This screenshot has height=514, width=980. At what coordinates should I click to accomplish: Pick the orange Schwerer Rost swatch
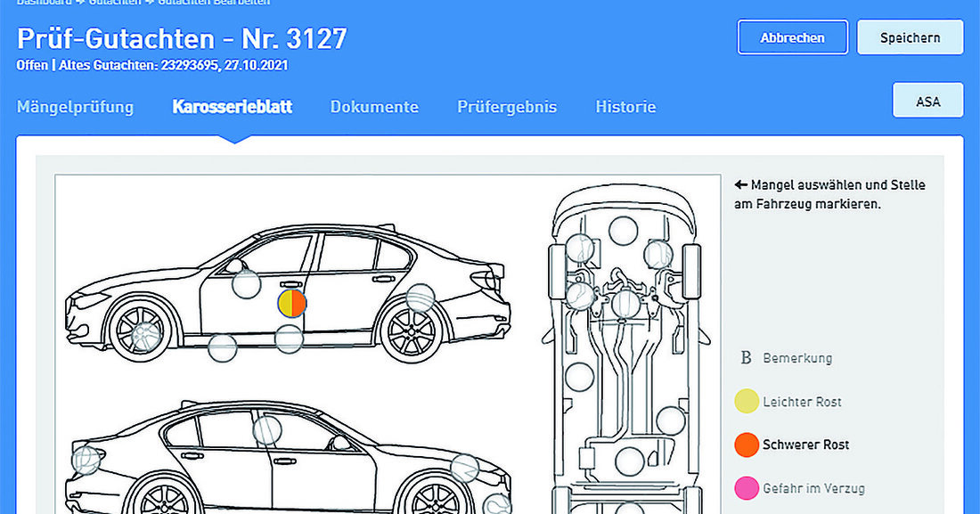point(747,445)
